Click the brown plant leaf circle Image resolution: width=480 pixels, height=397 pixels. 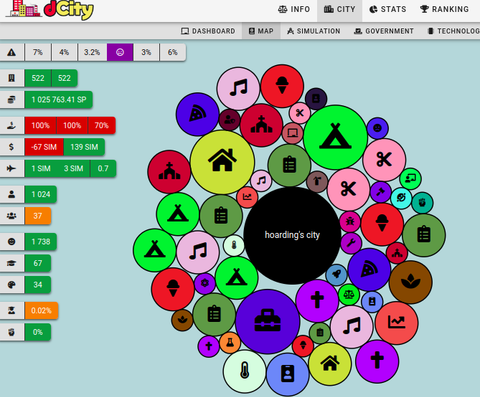coord(410,282)
